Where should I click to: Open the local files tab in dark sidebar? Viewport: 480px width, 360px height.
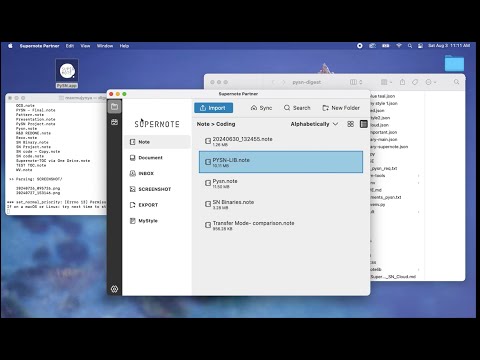point(114,107)
